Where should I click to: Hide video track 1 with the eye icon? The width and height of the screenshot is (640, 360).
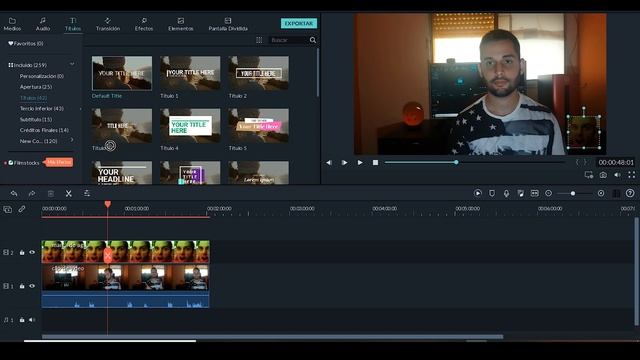tap(32, 286)
